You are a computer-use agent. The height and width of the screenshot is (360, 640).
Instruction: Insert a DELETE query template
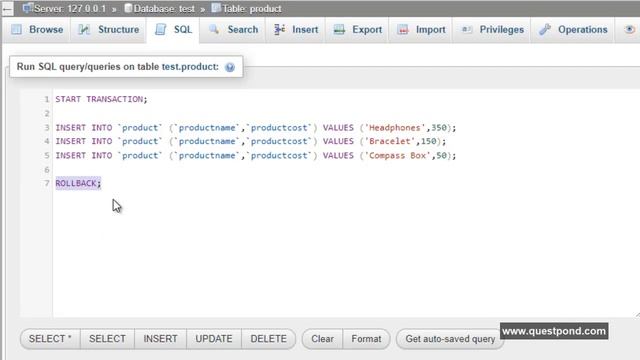269,339
